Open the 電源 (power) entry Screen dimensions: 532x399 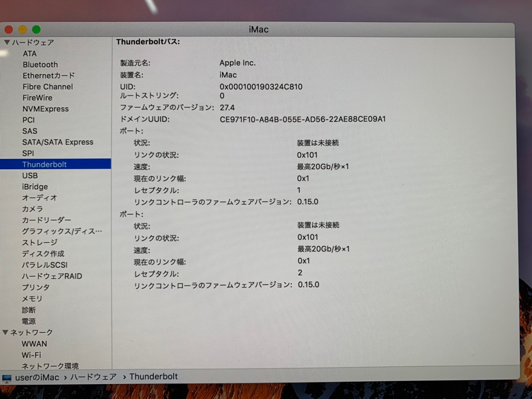pyautogui.click(x=29, y=321)
